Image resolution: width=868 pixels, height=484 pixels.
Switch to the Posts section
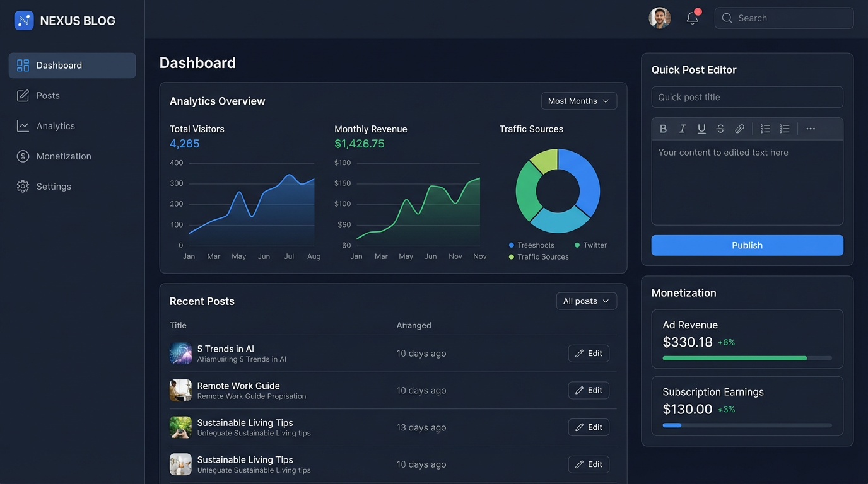coord(47,95)
